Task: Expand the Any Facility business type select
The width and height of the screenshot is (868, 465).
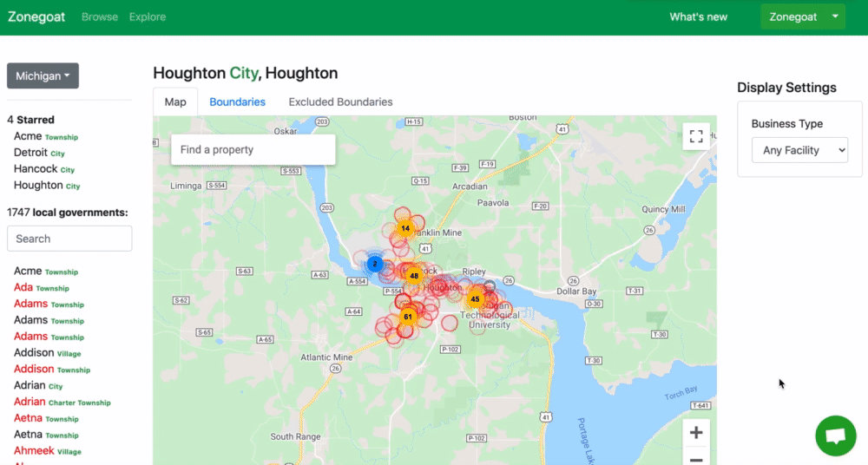Action: 799,150
